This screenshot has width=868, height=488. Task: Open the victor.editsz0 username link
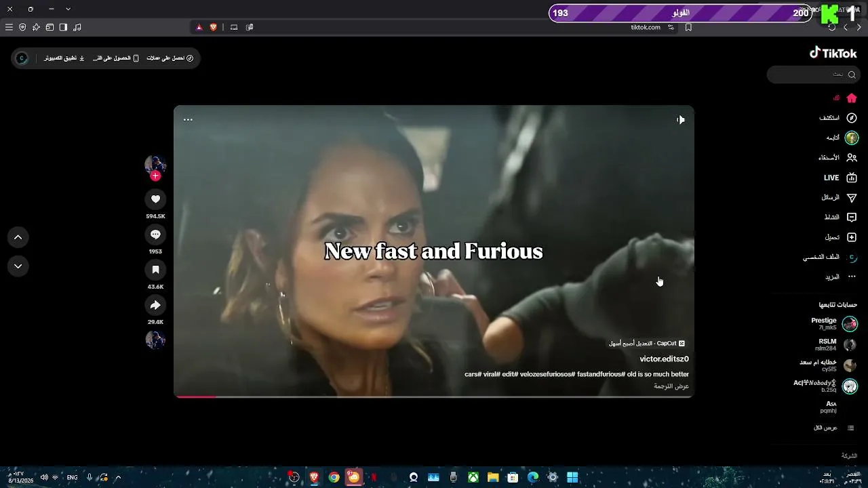click(x=664, y=359)
